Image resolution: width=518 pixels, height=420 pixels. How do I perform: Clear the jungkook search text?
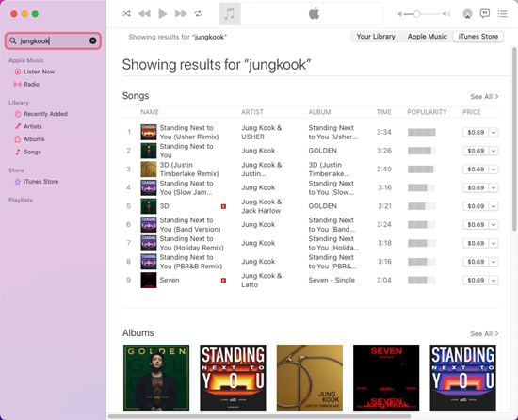(x=93, y=40)
